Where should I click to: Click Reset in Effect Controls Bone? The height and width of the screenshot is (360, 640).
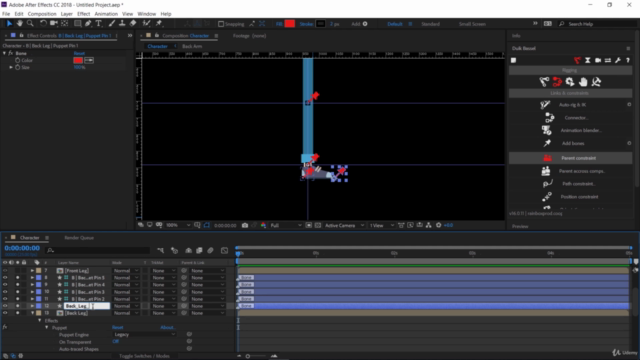tap(79, 53)
